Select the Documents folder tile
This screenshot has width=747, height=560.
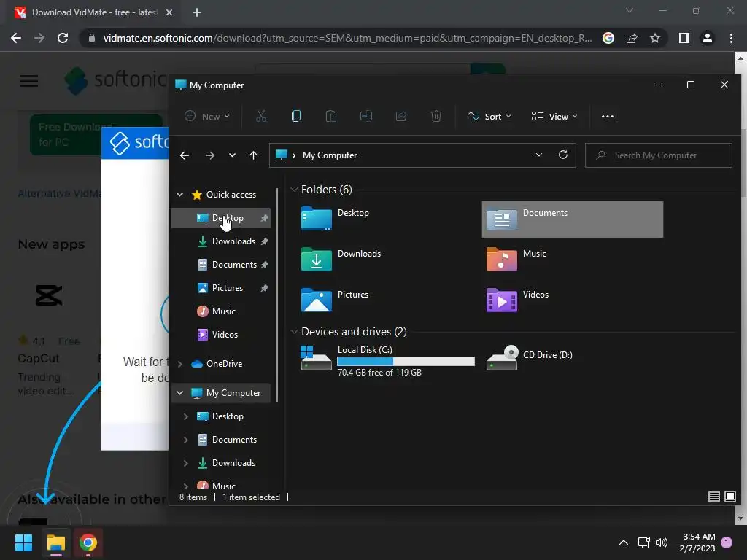tap(572, 219)
